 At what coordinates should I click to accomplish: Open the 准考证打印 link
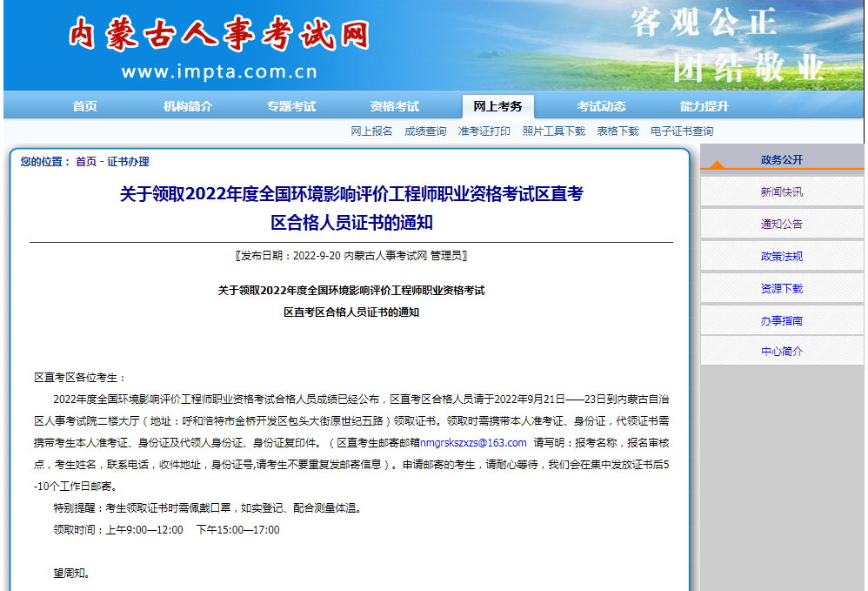click(x=484, y=131)
